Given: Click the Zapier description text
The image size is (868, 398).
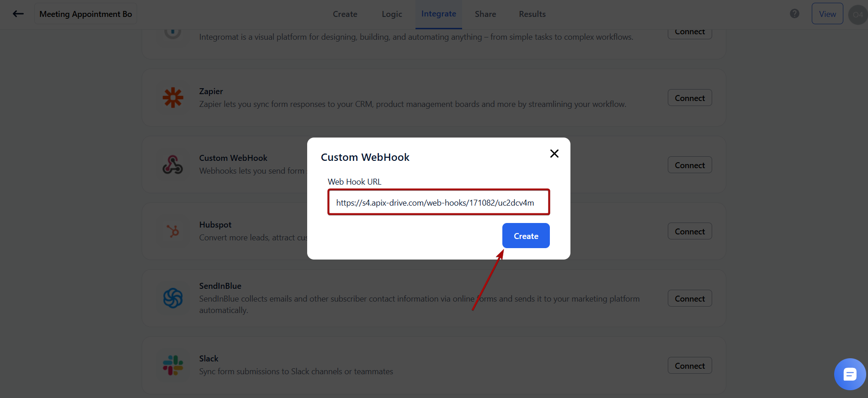Looking at the screenshot, I should point(413,104).
